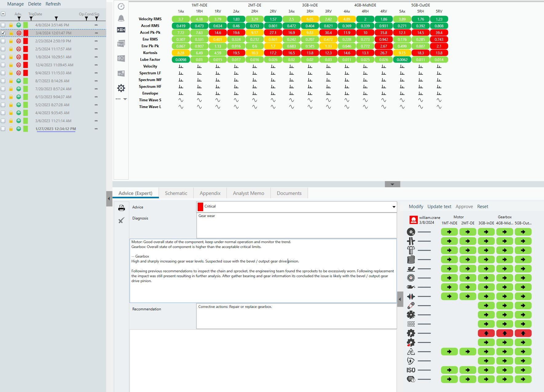Switch to the Schematic tab
This screenshot has width=544, height=392.
(176, 193)
